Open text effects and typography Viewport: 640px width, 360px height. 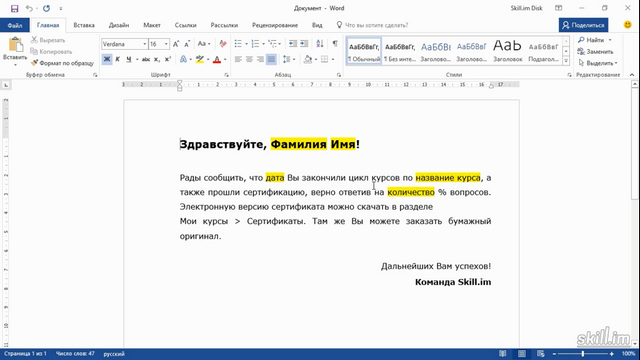pos(184,60)
